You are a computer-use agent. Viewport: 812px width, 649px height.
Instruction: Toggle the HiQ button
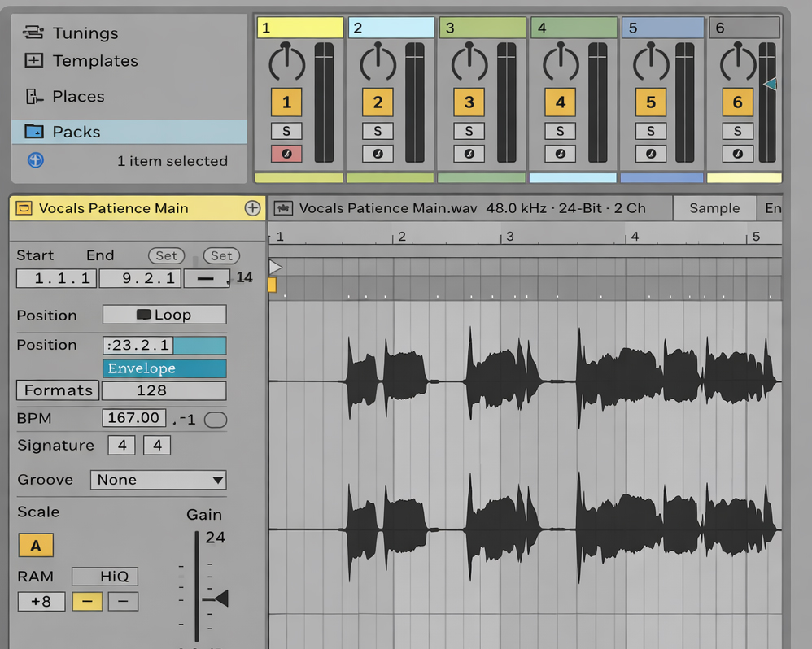[105, 576]
